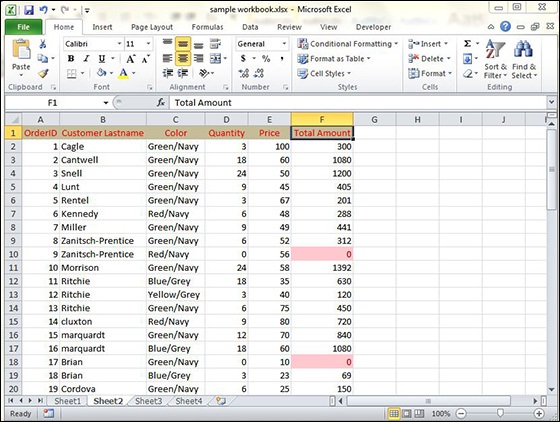This screenshot has width=560, height=422.
Task: Open the File tab
Action: click(24, 27)
